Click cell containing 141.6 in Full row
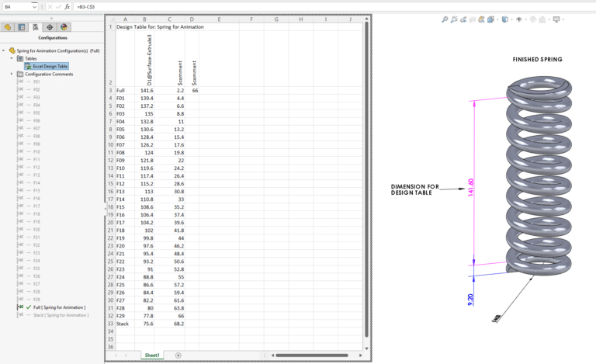596x364 pixels. pyautogui.click(x=146, y=91)
